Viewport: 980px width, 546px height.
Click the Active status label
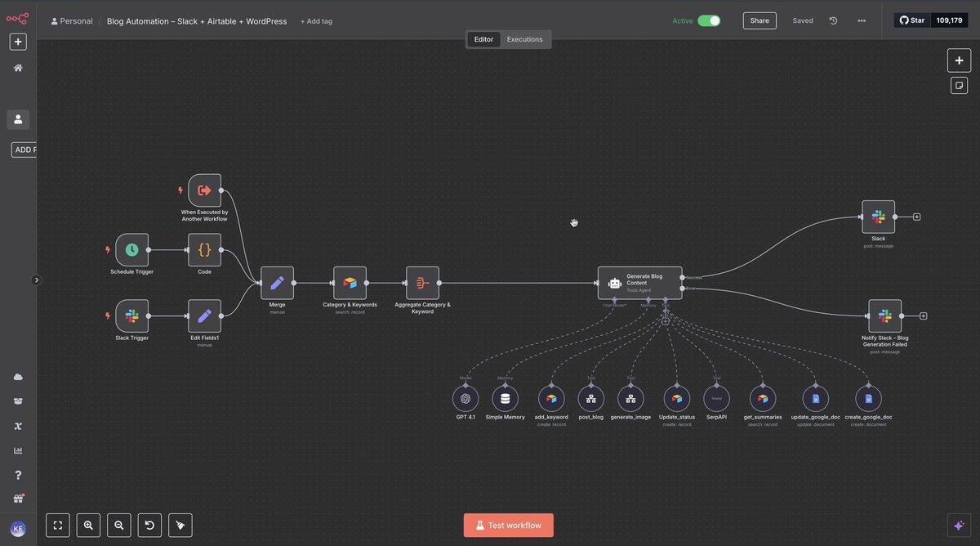click(x=683, y=20)
